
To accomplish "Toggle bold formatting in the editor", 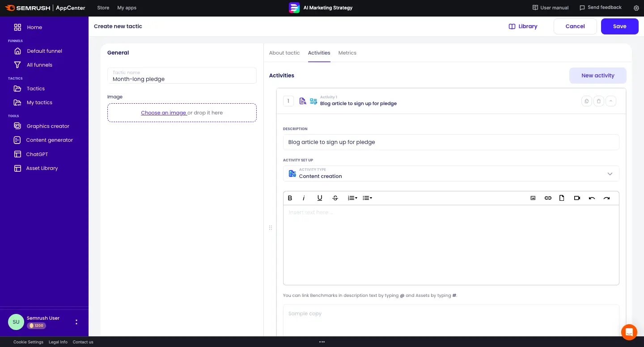I will coord(290,198).
